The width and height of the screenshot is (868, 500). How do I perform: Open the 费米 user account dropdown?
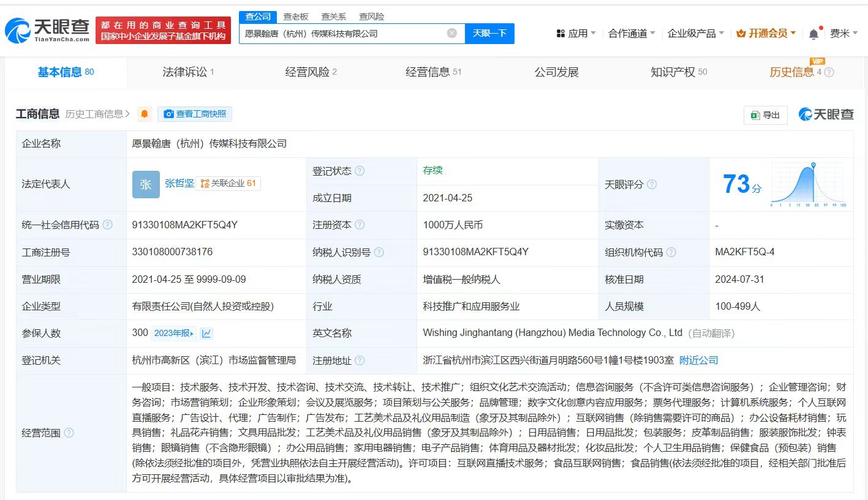[844, 33]
